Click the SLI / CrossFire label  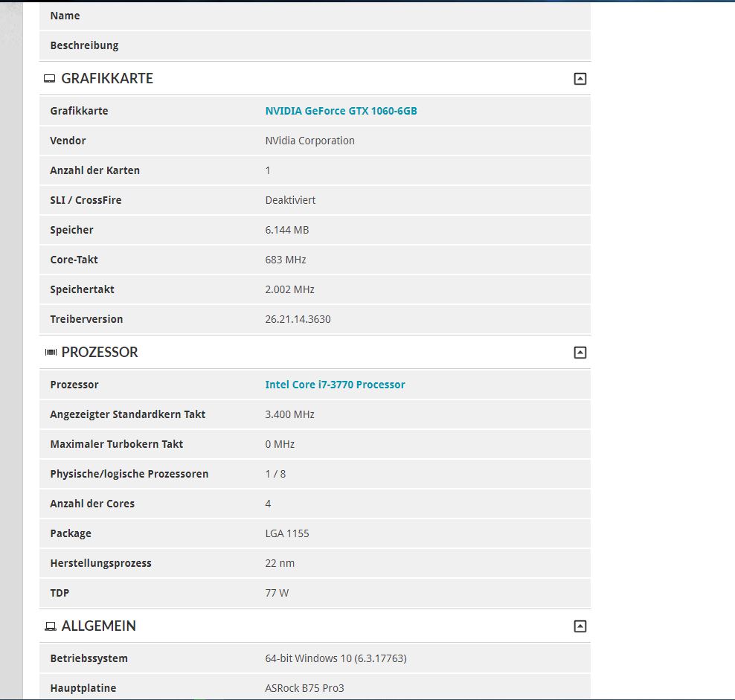(86, 200)
